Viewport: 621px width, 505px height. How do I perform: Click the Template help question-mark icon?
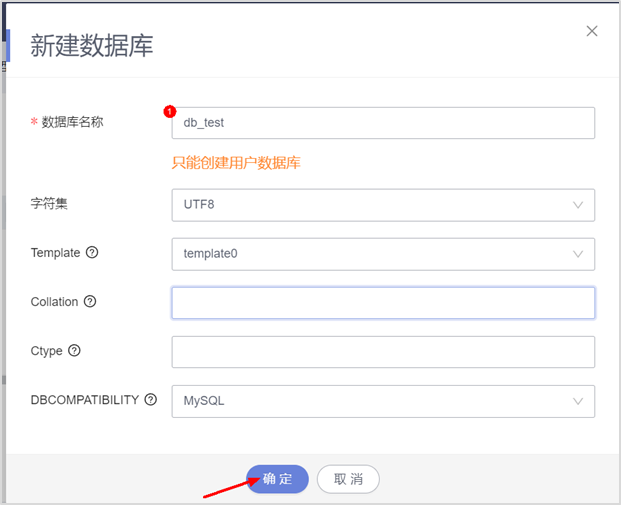coord(93,253)
